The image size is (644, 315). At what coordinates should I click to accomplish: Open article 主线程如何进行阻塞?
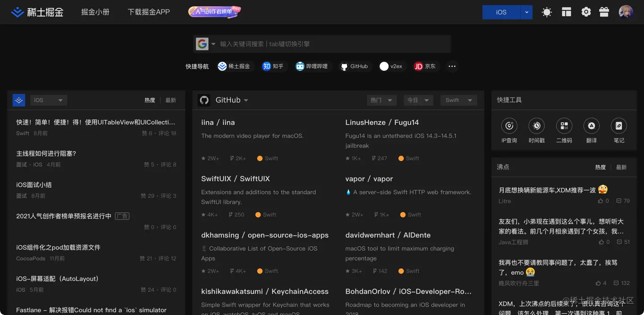click(46, 153)
